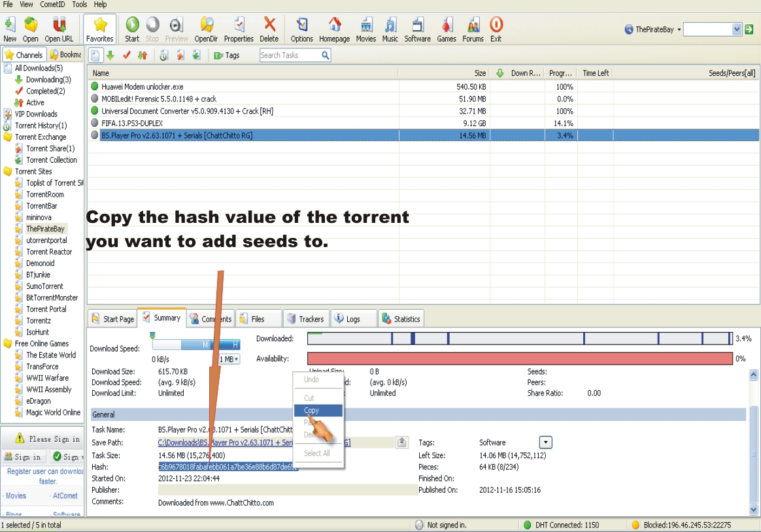Open the Music channel icon

tap(390, 29)
